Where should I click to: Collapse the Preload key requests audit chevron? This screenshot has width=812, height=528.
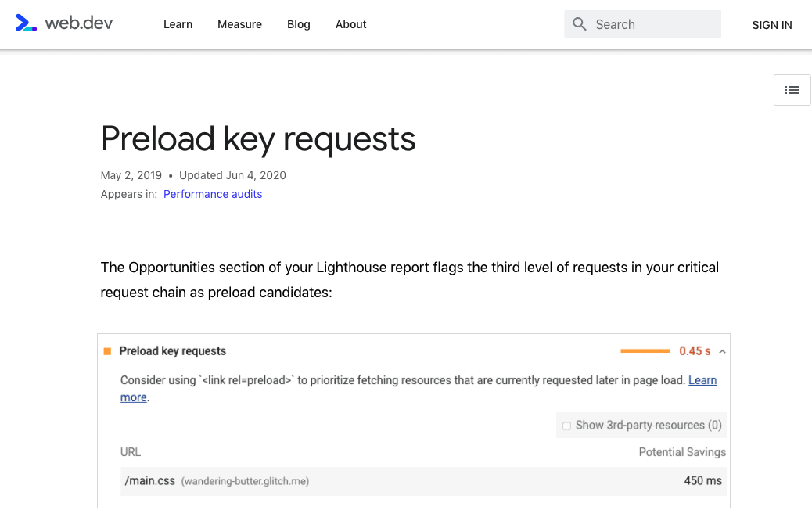click(722, 351)
